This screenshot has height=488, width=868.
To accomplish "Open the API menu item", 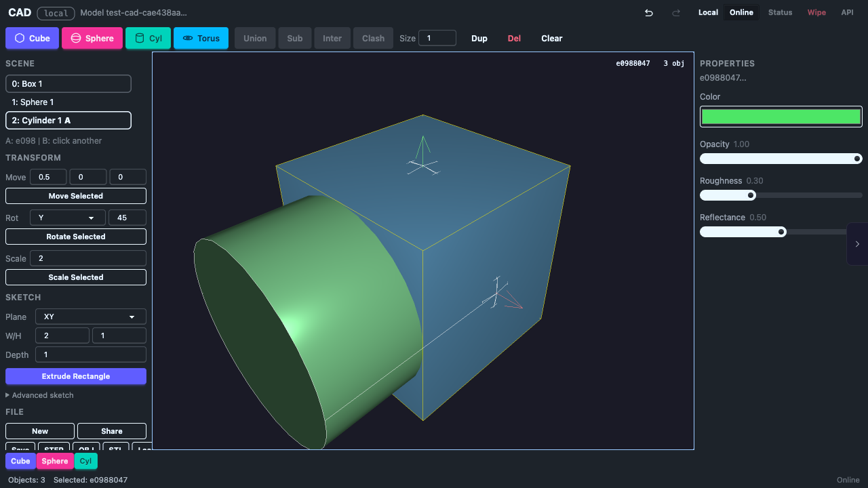I will pos(847,12).
